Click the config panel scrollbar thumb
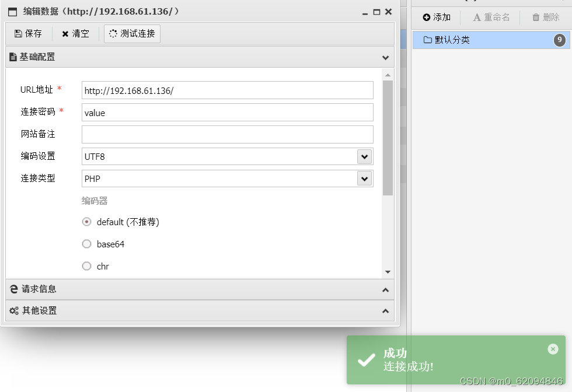Image resolution: width=572 pixels, height=392 pixels. click(x=388, y=138)
